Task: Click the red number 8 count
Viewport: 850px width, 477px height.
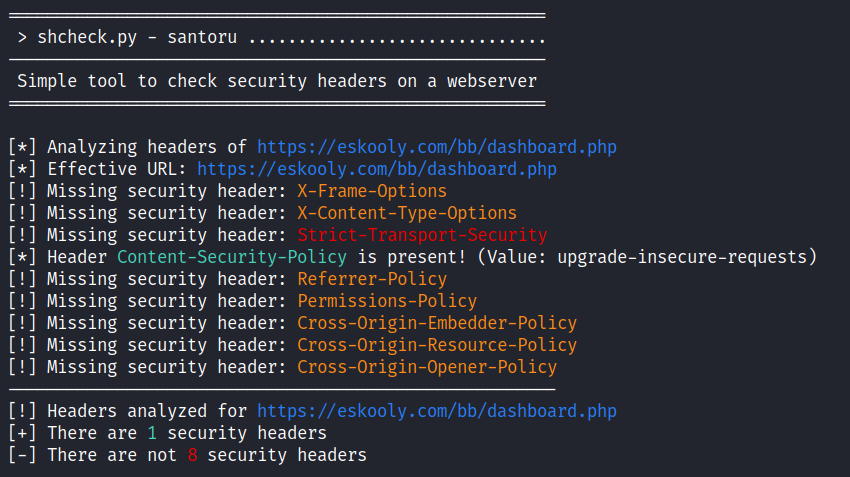Action: (192, 455)
